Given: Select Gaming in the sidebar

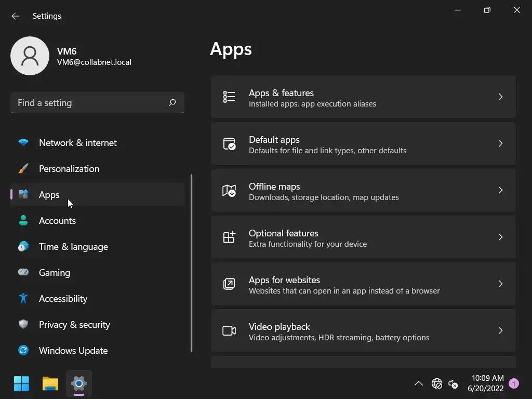Looking at the screenshot, I should [x=97, y=272].
